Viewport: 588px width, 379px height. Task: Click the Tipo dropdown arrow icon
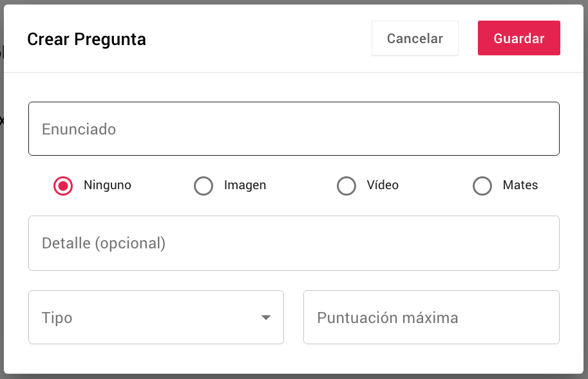[x=266, y=318]
